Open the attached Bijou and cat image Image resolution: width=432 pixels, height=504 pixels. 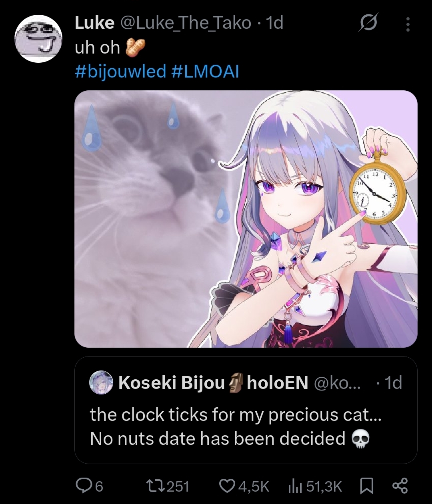(x=246, y=219)
